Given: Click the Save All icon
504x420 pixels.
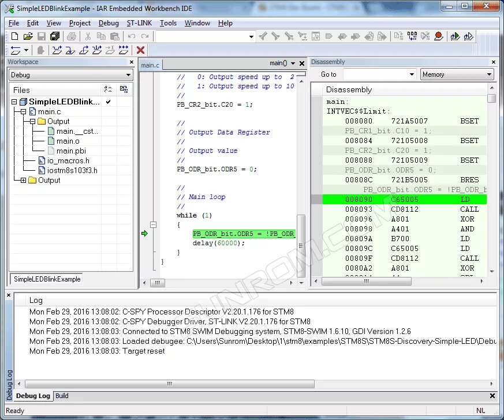Looking at the screenshot, I should click(55, 36).
